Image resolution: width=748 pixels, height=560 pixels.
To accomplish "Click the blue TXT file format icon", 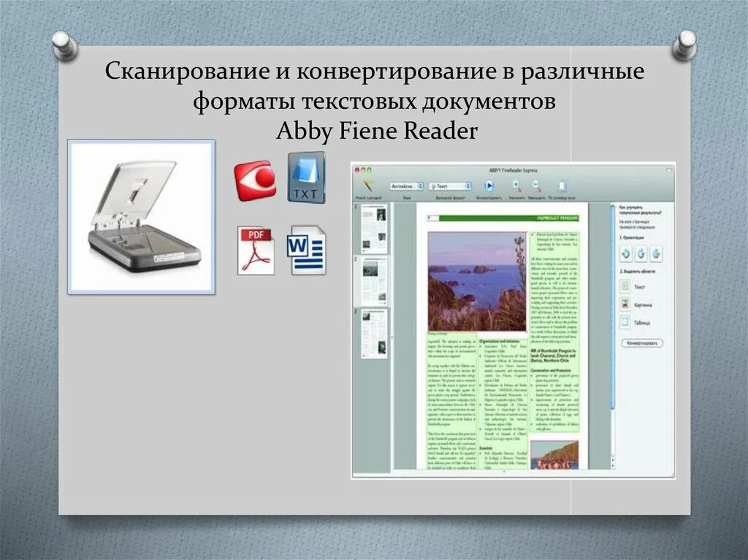I will [x=306, y=177].
